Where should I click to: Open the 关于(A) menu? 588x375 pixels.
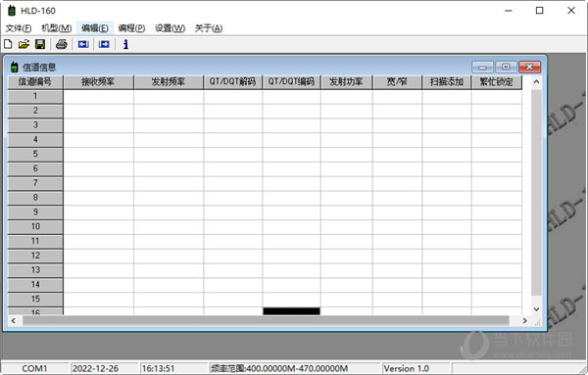point(209,28)
